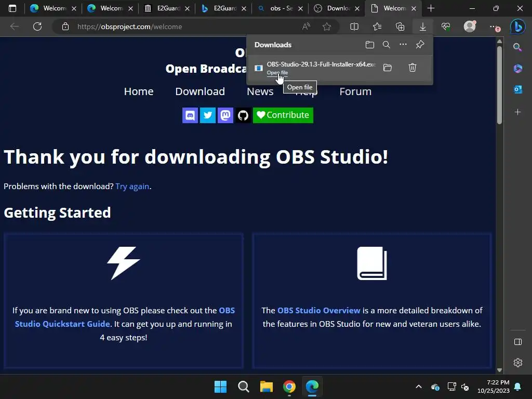Click the green Contribute button
Screen dimensions: 532x399
[x=283, y=115]
